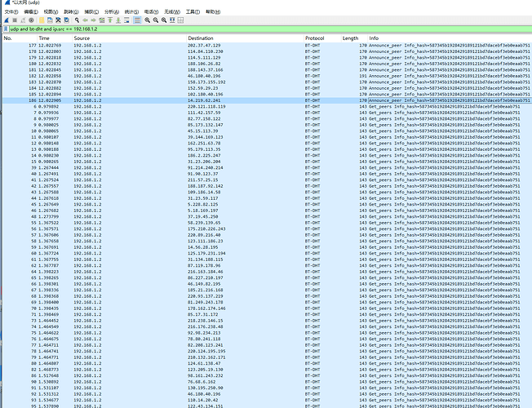532x408 pixels.
Task: Zoom in the packet list text
Action: click(147, 20)
